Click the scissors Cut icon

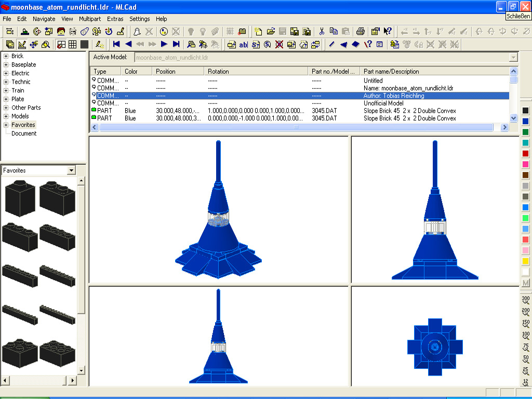coord(322,31)
